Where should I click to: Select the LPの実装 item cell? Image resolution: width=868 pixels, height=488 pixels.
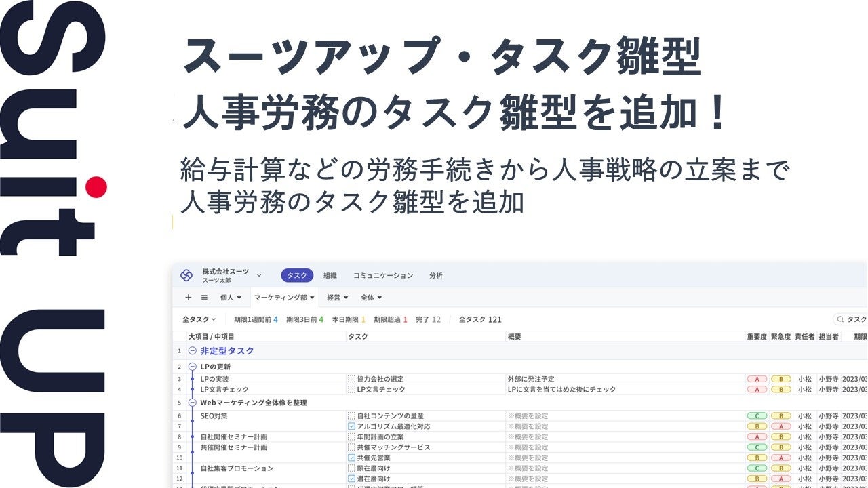pos(214,379)
